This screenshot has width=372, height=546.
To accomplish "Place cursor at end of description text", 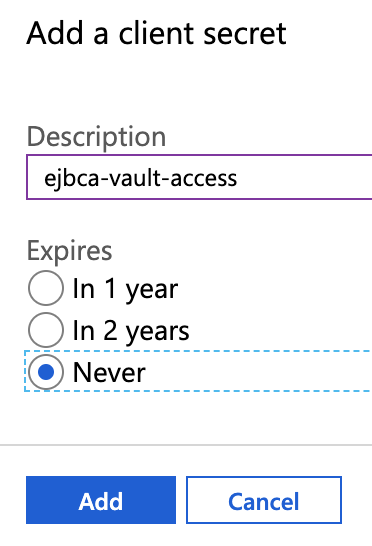I will coord(238,178).
